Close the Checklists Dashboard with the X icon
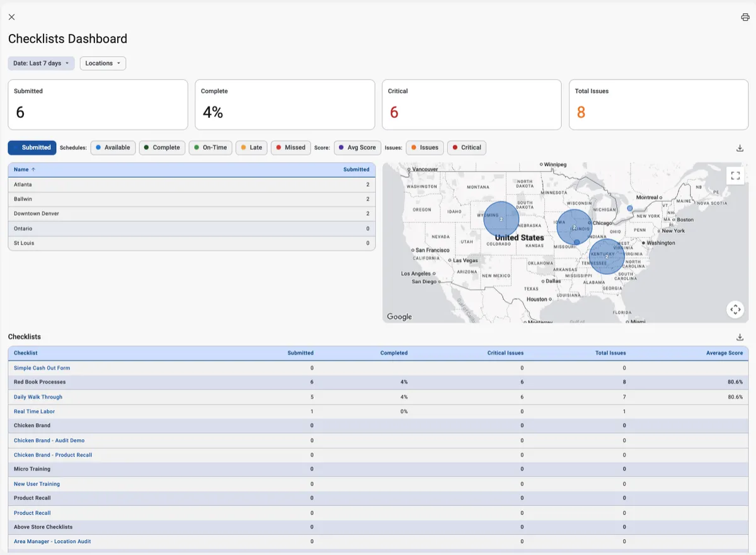 [x=11, y=17]
